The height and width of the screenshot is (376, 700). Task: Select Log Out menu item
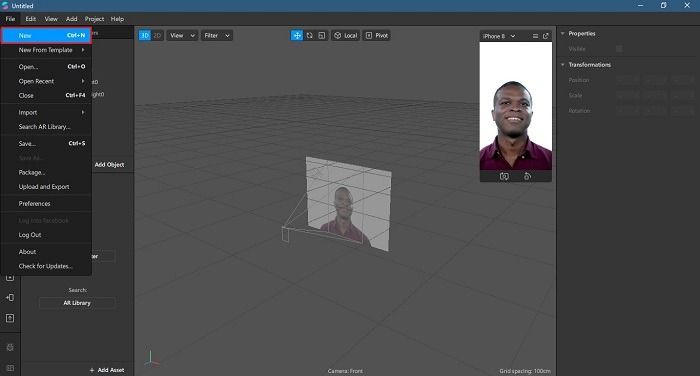[46, 235]
